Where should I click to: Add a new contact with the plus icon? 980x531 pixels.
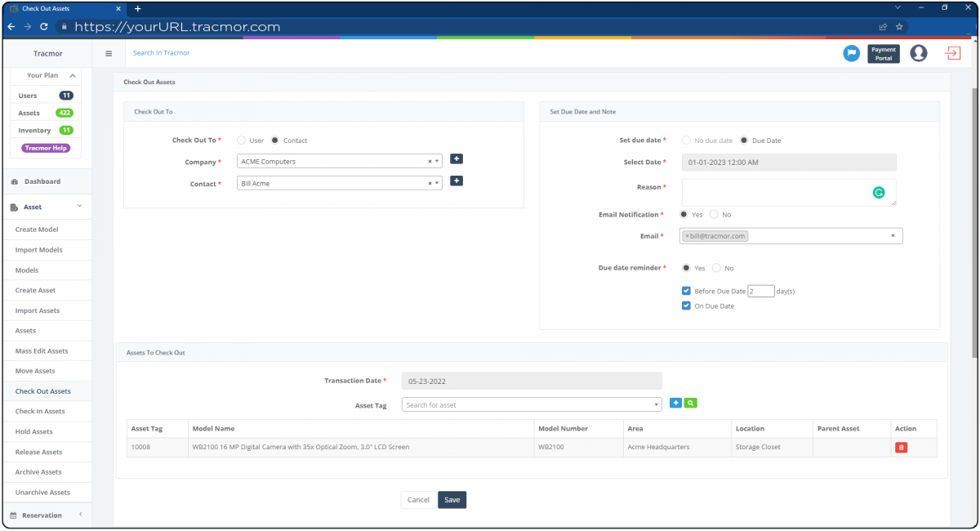[456, 181]
